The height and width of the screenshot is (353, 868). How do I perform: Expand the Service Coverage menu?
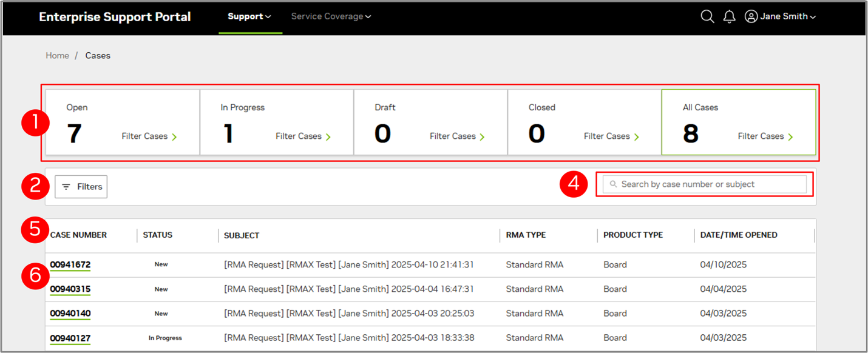tap(331, 17)
